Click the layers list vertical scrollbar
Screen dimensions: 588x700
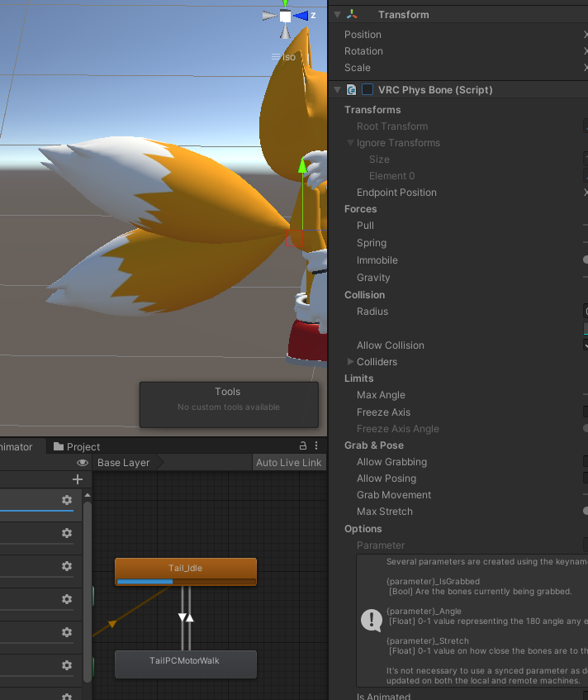(x=87, y=579)
